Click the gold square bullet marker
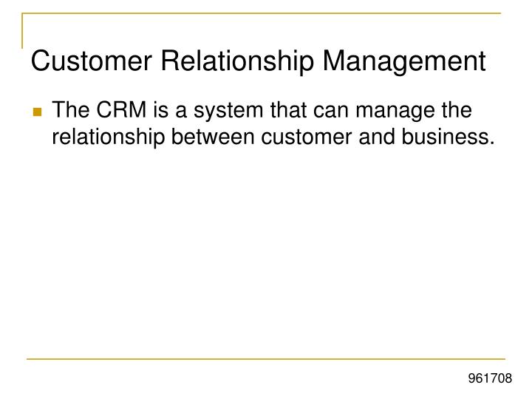 click(38, 112)
